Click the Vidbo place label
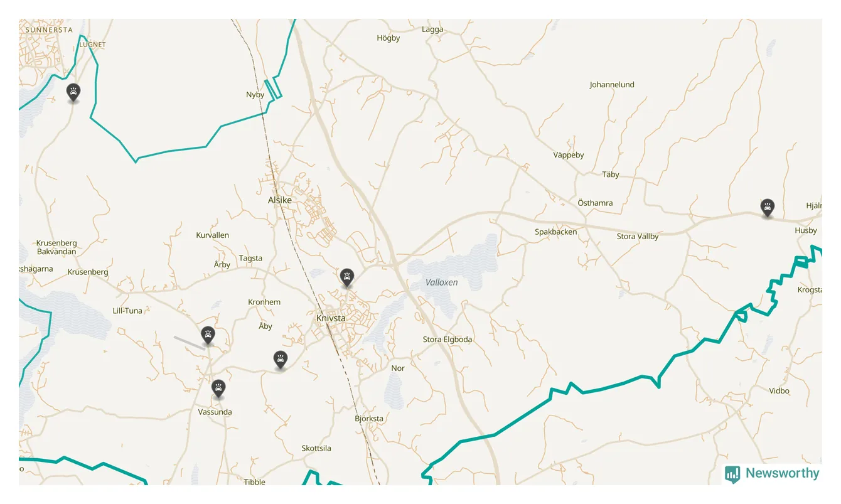The width and height of the screenshot is (841, 504). (x=779, y=391)
